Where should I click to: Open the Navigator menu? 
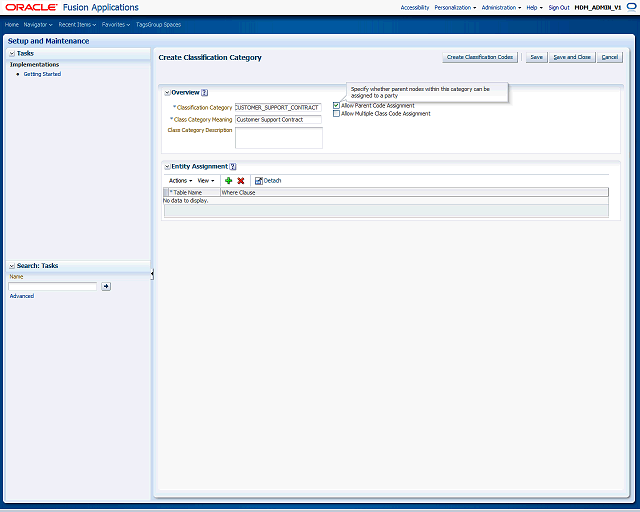38,24
